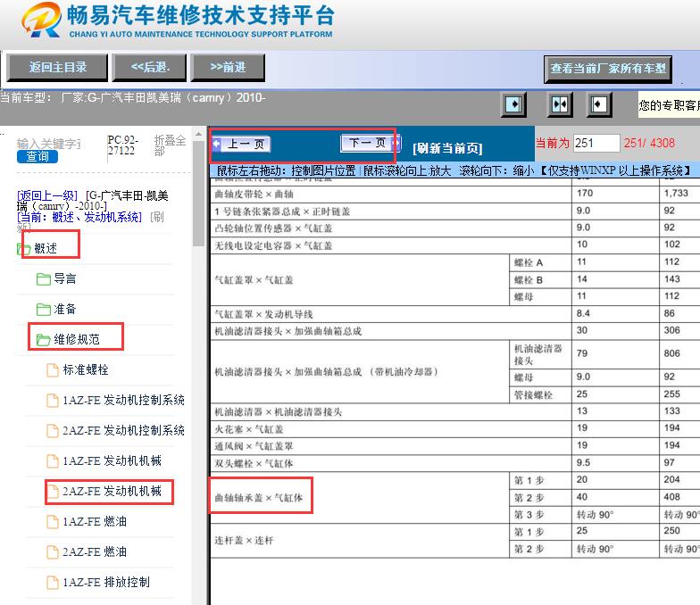Select 2AZ-FE 发动机控制系统 entry
This screenshot has width=700, height=605.
123,430
